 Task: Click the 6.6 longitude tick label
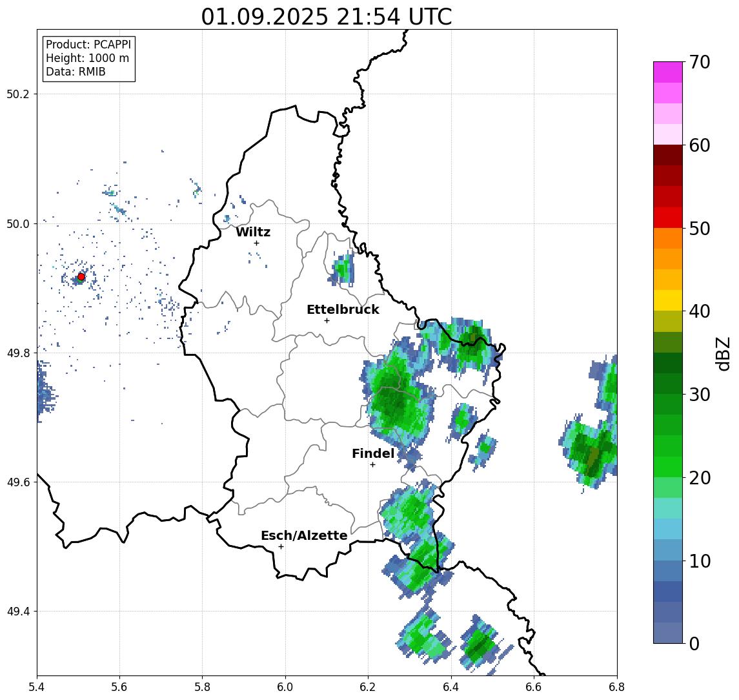pos(534,687)
